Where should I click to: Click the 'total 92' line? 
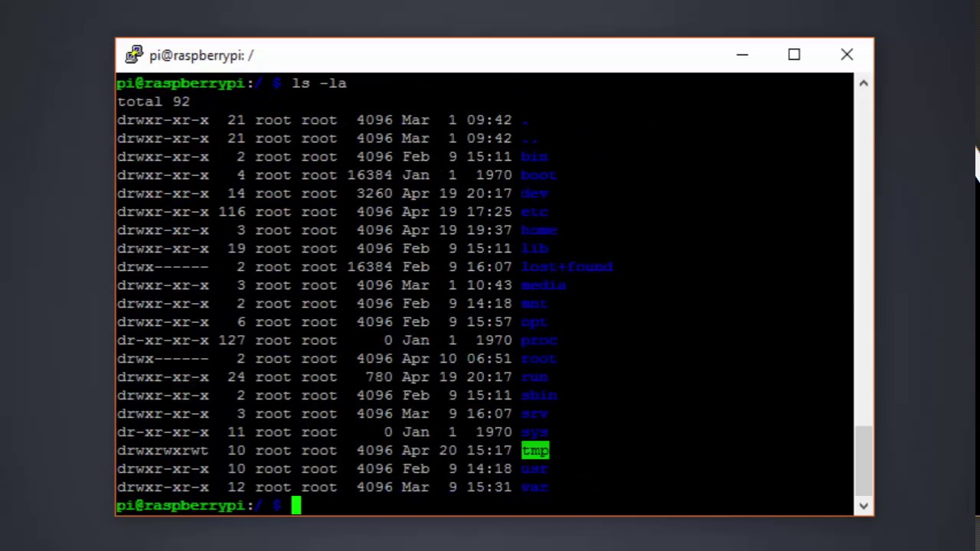(x=153, y=101)
